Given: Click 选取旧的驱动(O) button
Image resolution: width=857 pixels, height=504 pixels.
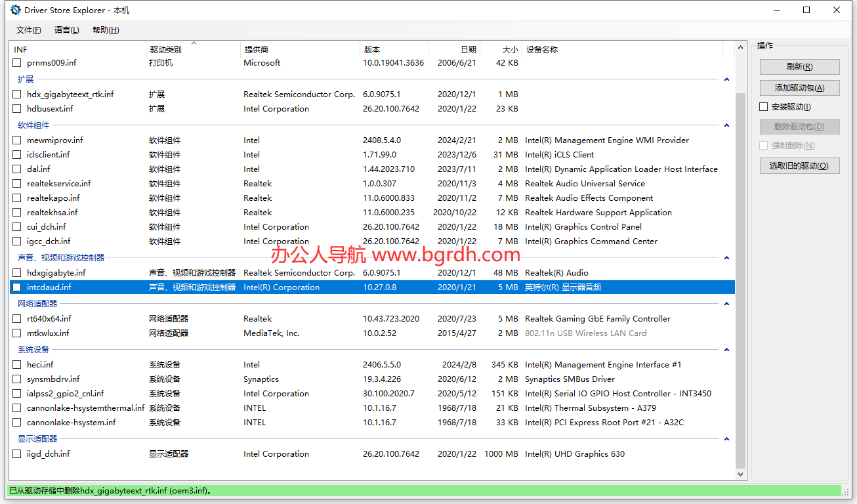Looking at the screenshot, I should [799, 166].
